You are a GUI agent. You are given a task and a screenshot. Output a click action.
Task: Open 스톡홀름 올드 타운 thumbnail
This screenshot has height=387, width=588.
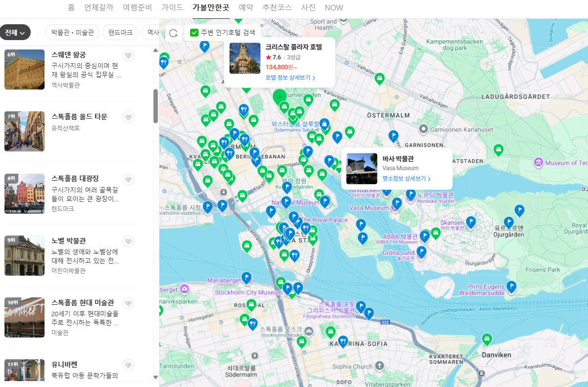pyautogui.click(x=24, y=131)
